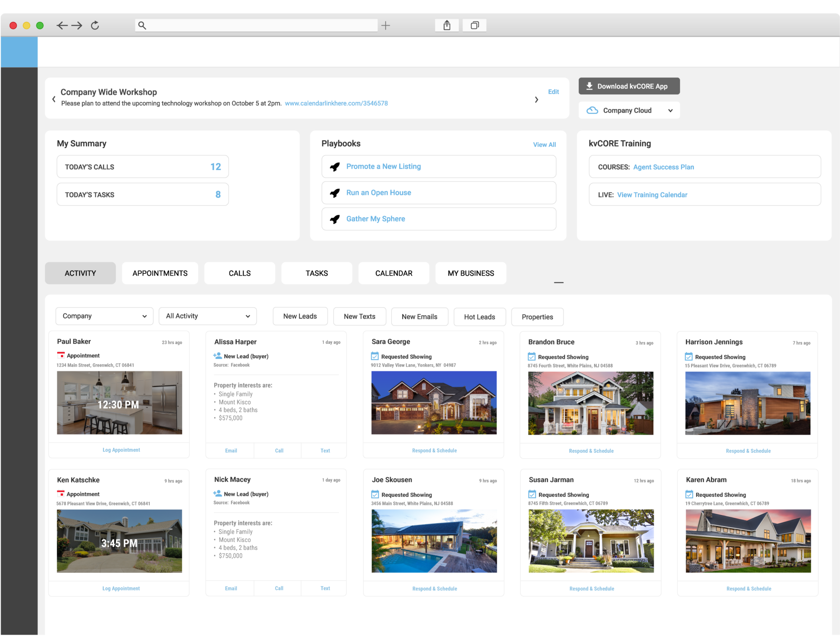Image resolution: width=840 pixels, height=638 pixels.
Task: Click the appointment calendar icon on Paul Baker's card
Action: tap(61, 355)
